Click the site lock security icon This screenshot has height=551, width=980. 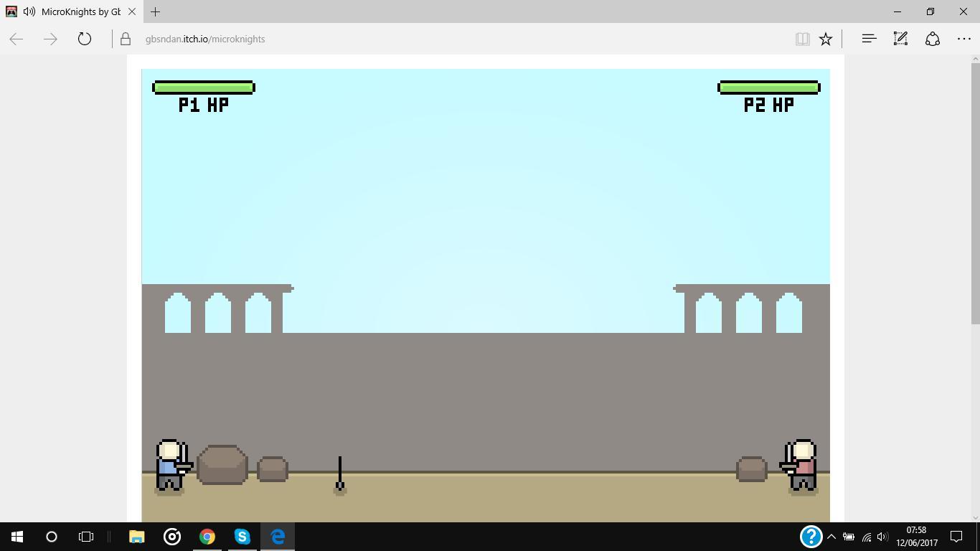click(126, 39)
